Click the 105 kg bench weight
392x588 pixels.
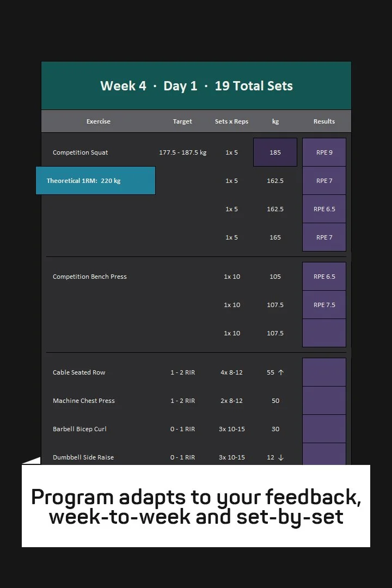coord(275,277)
